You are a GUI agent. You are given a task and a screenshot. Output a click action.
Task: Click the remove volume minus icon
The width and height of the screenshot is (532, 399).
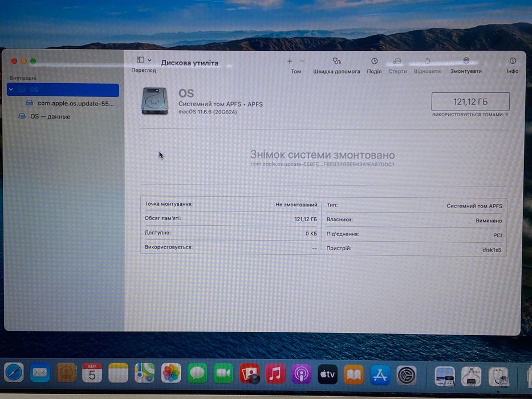point(302,62)
